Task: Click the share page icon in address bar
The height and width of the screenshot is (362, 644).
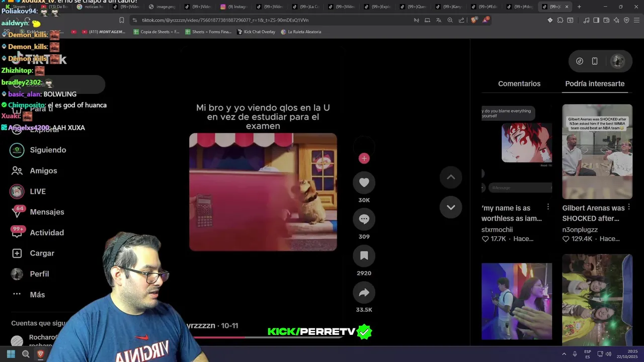Action: 461,20
